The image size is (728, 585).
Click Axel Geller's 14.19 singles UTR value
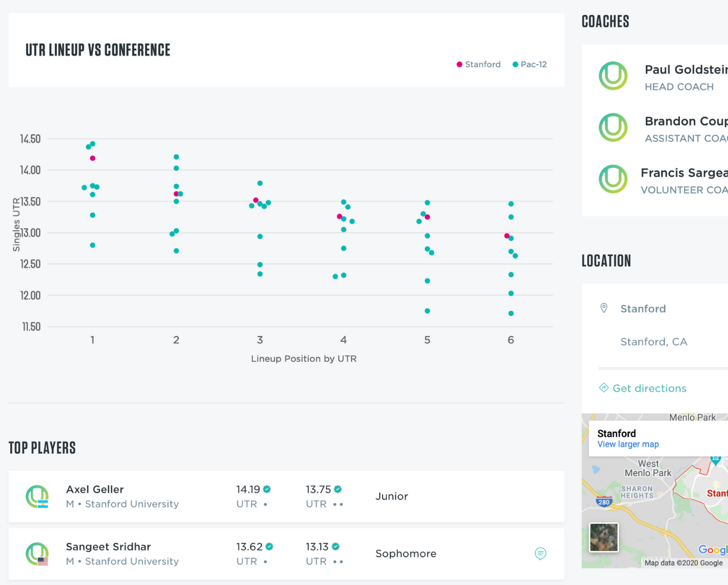coord(248,489)
